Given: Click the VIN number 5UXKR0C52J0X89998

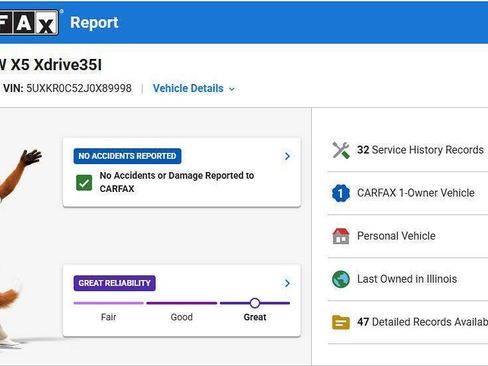Looking at the screenshot, I should click(x=79, y=88).
